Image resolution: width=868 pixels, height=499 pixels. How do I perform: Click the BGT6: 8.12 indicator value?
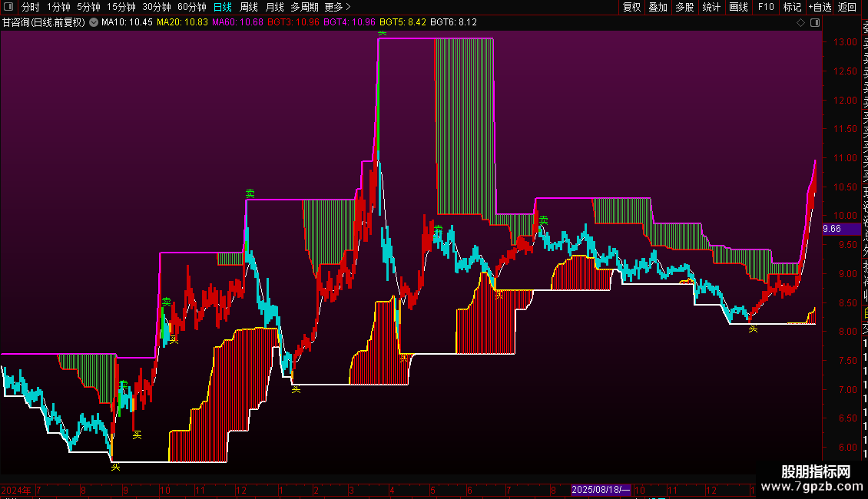pyautogui.click(x=453, y=22)
